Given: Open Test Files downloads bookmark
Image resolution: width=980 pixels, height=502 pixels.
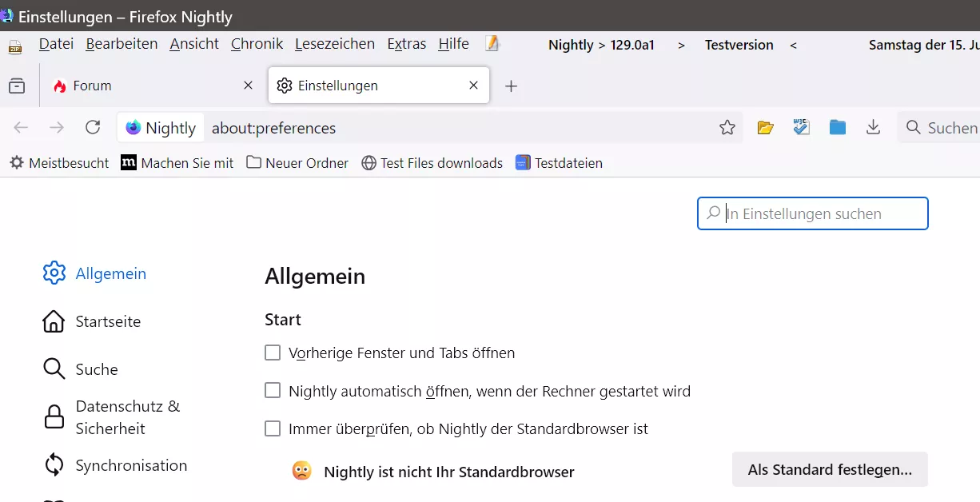Looking at the screenshot, I should coord(432,163).
